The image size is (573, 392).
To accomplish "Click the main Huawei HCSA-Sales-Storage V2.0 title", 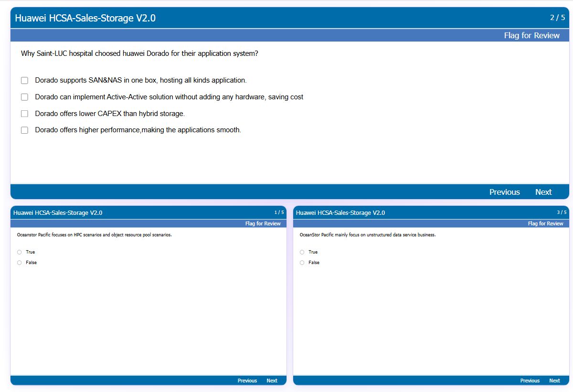I will pyautogui.click(x=85, y=18).
